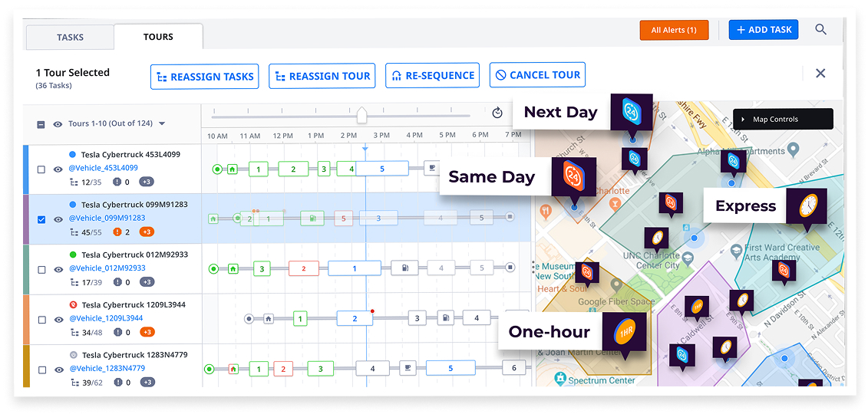The image size is (868, 414).
Task: Toggle visibility eye for Cybertruck 099M91283
Action: pyautogui.click(x=57, y=219)
